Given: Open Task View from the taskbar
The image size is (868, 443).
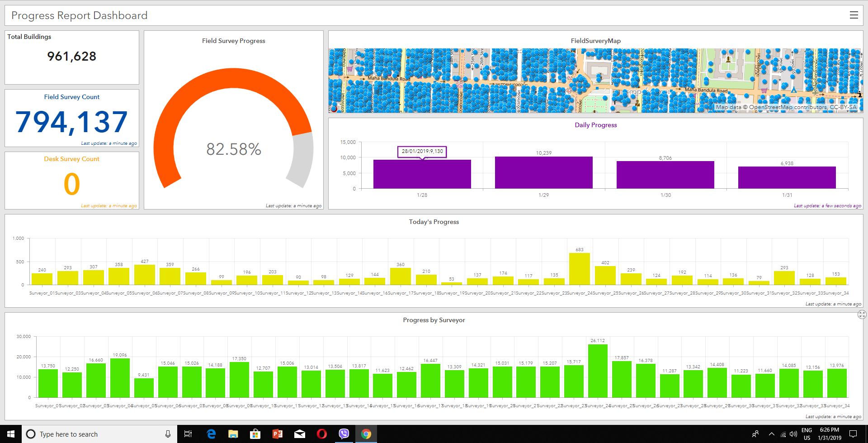Looking at the screenshot, I should tap(188, 434).
